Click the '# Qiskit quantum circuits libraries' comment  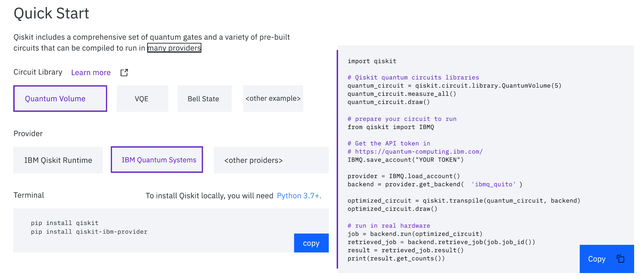pyautogui.click(x=413, y=77)
